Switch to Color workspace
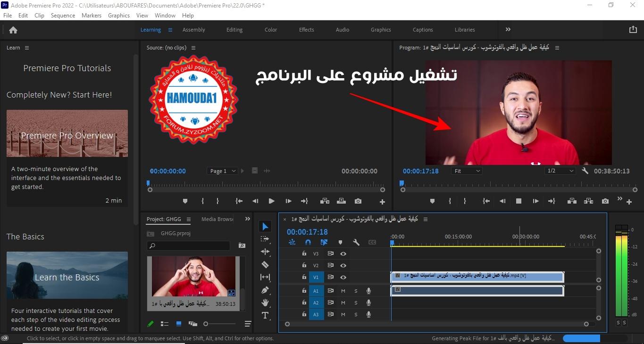 pyautogui.click(x=271, y=30)
